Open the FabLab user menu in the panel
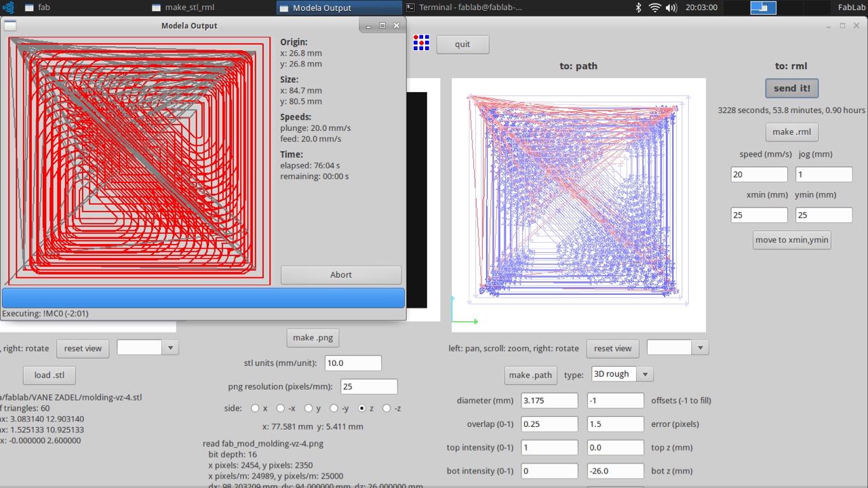This screenshot has height=488, width=868. click(x=850, y=7)
